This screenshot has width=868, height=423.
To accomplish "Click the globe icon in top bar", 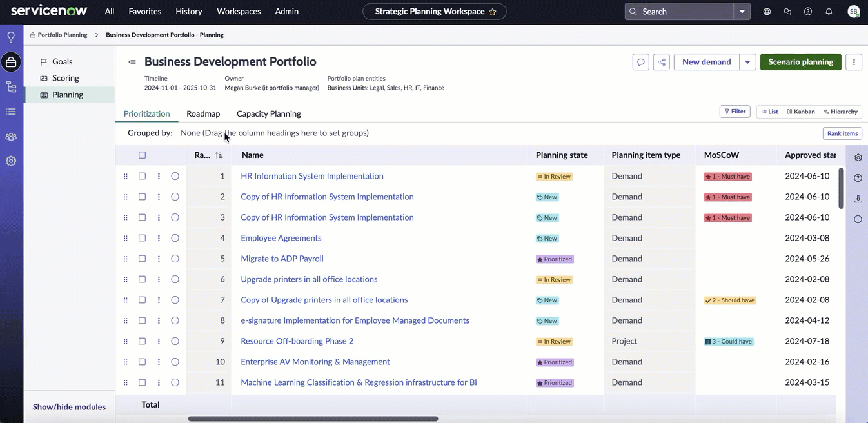I will [767, 12].
